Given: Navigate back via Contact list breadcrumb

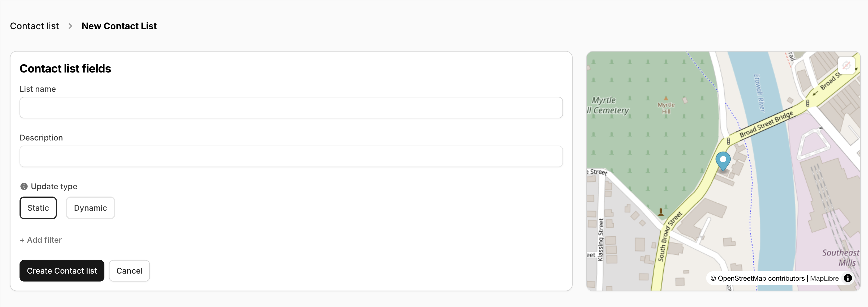Looking at the screenshot, I should 34,26.
